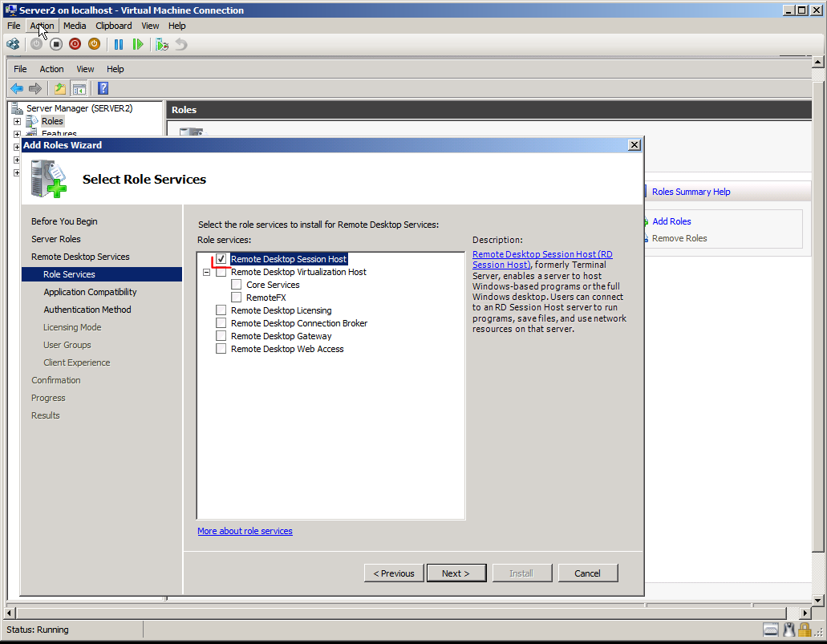The image size is (827, 644).
Task: Click the Revert undo arrow icon
Action: 181,44
